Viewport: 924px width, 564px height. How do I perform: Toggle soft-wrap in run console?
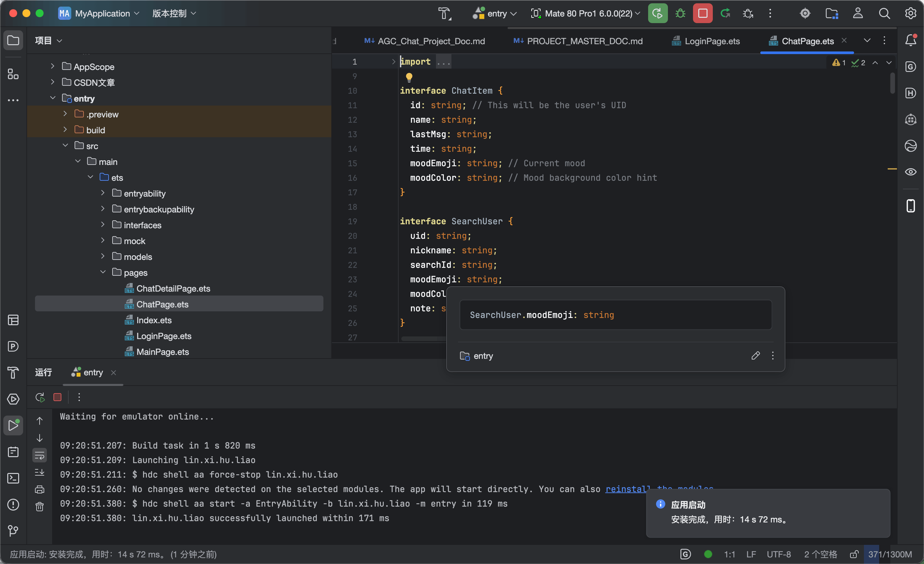point(39,455)
